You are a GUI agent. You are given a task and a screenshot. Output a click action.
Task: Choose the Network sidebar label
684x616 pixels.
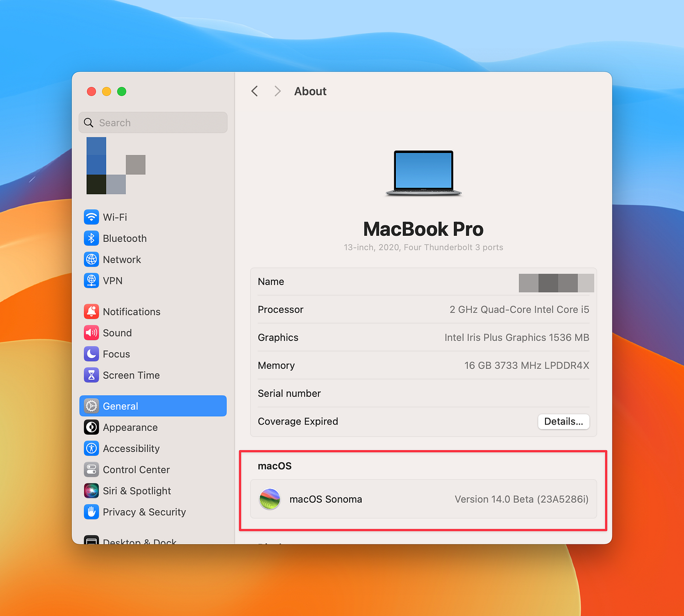(x=122, y=259)
